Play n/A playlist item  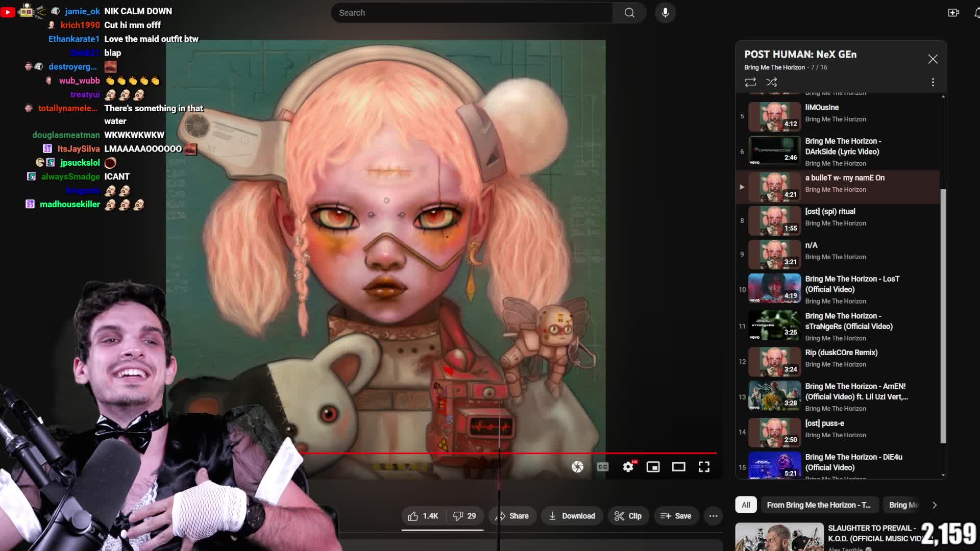pos(839,255)
